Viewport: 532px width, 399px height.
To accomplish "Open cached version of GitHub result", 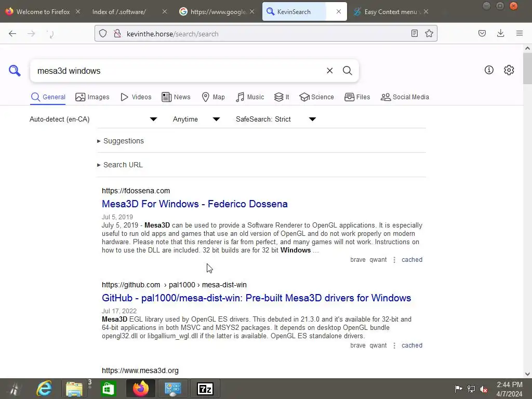I will point(412,345).
